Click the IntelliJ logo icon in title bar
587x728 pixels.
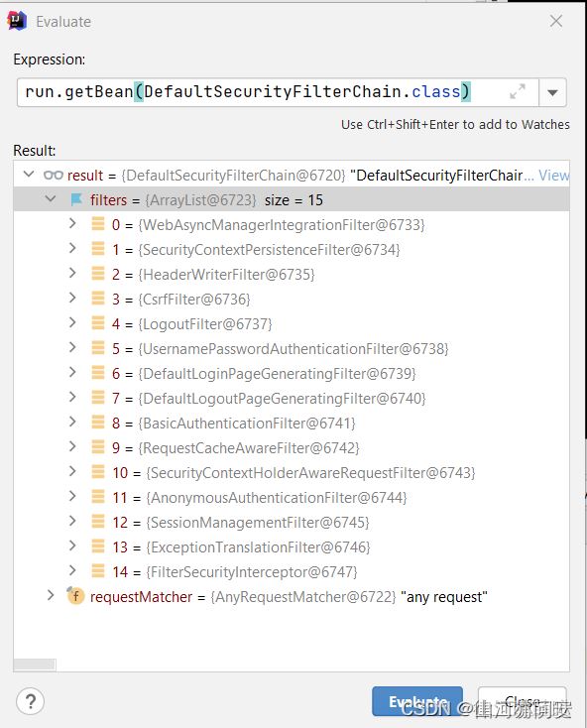pos(17,21)
